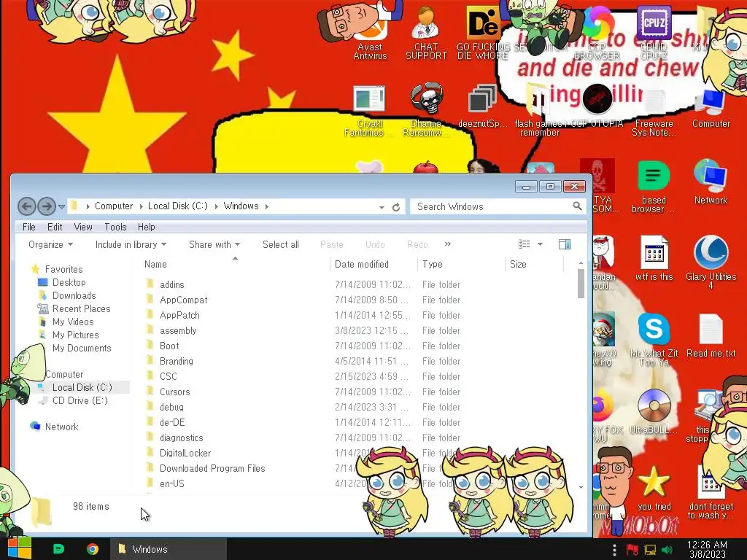The height and width of the screenshot is (560, 747).
Task: Click the file list vertical scrollbar thumb
Action: click(x=581, y=284)
